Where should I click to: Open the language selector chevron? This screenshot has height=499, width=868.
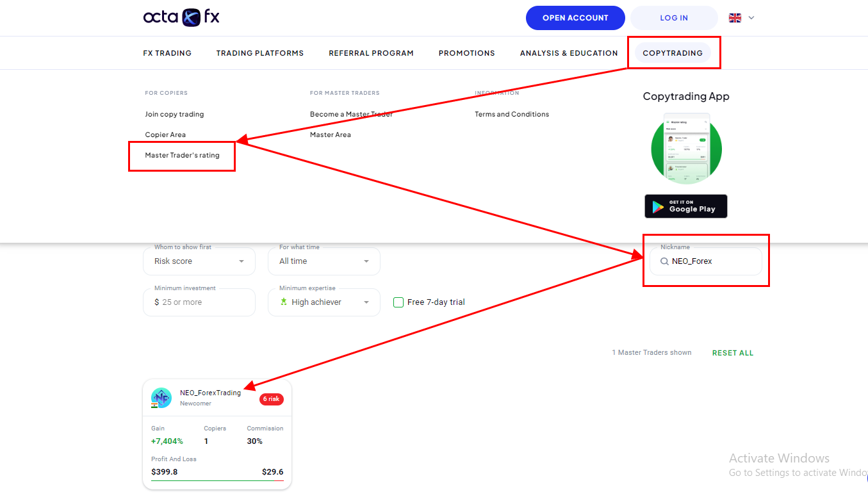tap(751, 18)
